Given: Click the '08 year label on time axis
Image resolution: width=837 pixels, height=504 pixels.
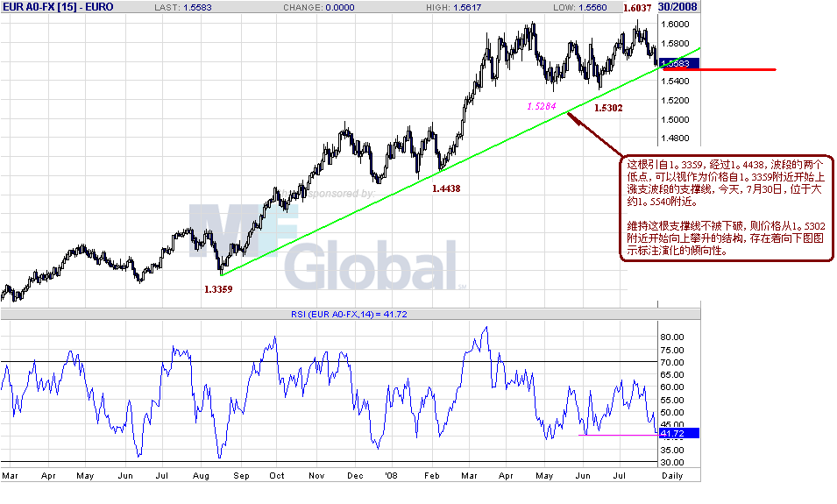Looking at the screenshot, I should click(x=392, y=476).
